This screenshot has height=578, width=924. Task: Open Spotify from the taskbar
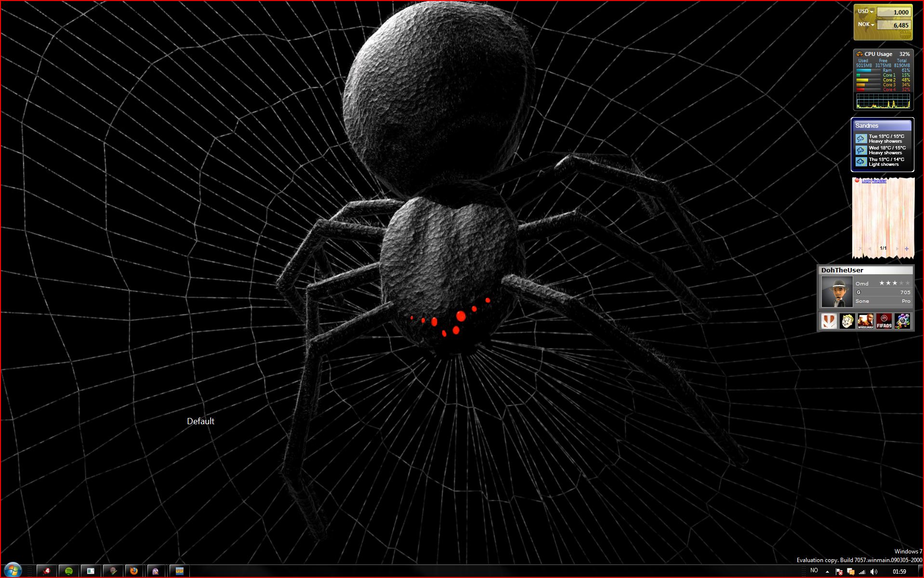click(68, 571)
